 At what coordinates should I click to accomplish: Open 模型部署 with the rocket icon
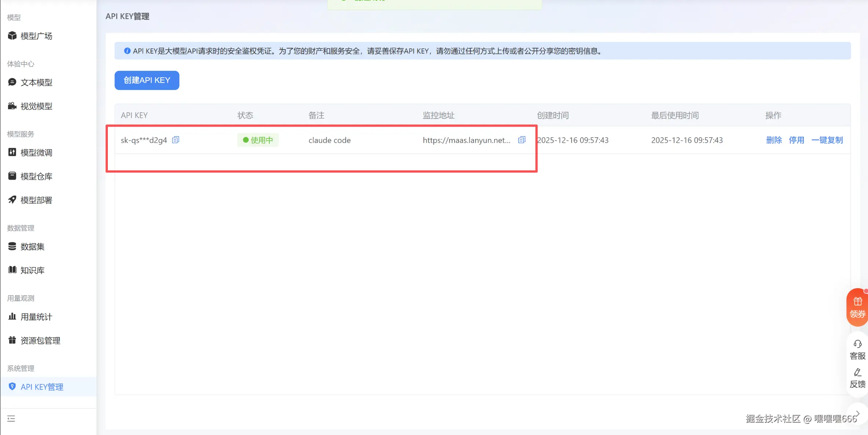pos(36,200)
